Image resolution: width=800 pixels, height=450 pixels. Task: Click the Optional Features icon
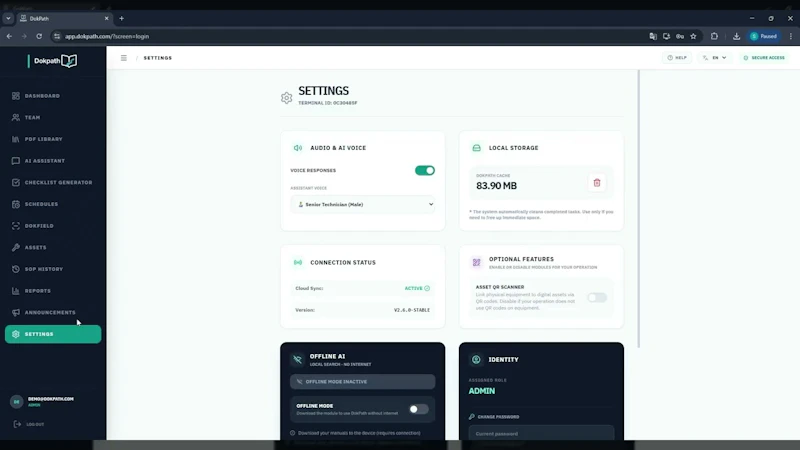click(x=476, y=262)
